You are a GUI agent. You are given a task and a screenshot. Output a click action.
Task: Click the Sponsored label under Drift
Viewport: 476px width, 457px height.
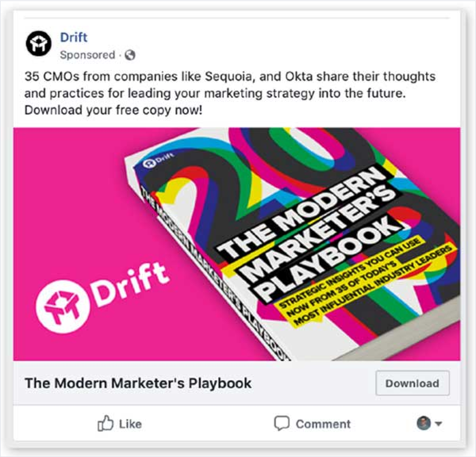click(x=87, y=55)
